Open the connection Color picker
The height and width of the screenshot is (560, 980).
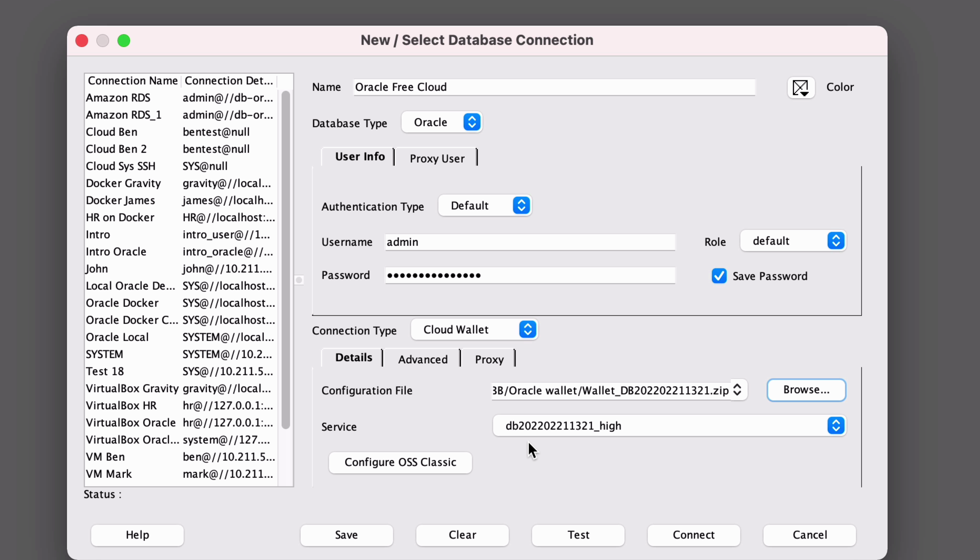(801, 88)
